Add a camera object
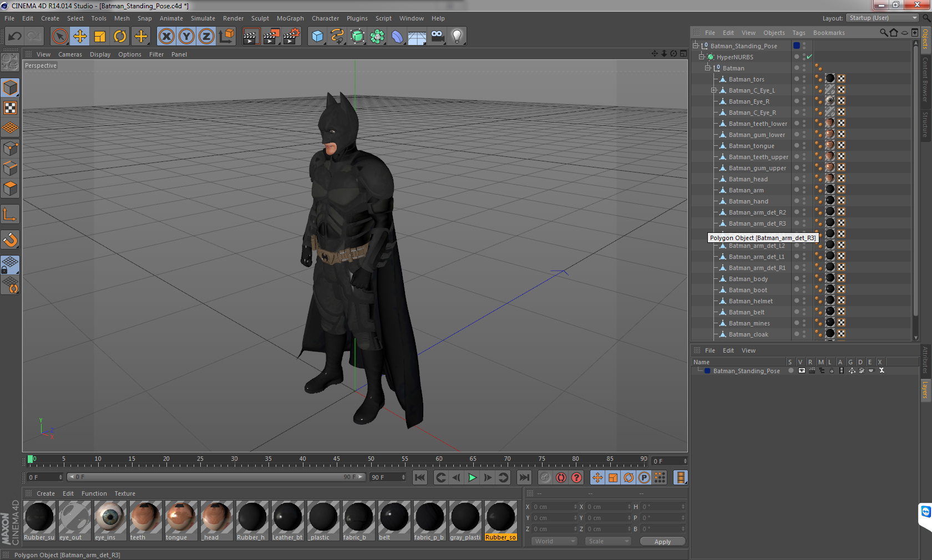Screen dimensions: 932x560 pyautogui.click(x=437, y=37)
